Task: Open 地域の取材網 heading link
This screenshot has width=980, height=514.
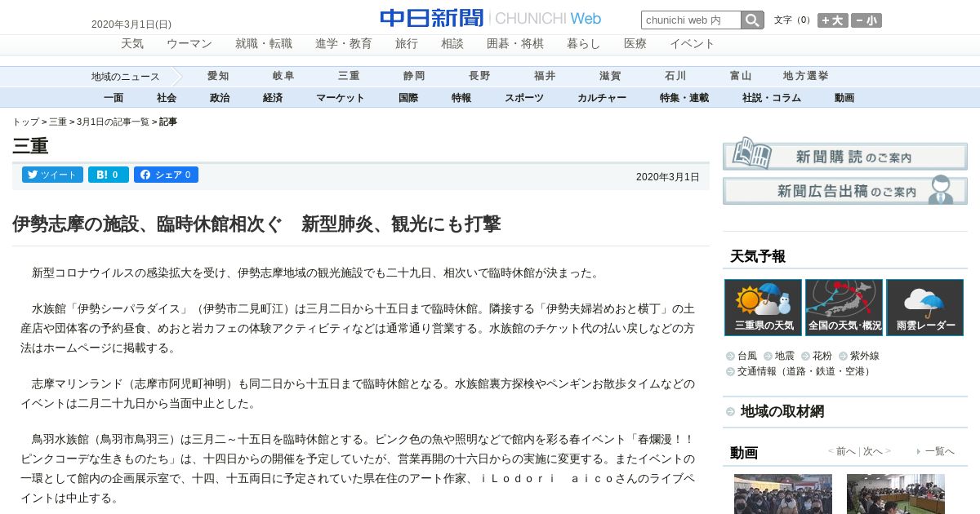Action: [782, 411]
